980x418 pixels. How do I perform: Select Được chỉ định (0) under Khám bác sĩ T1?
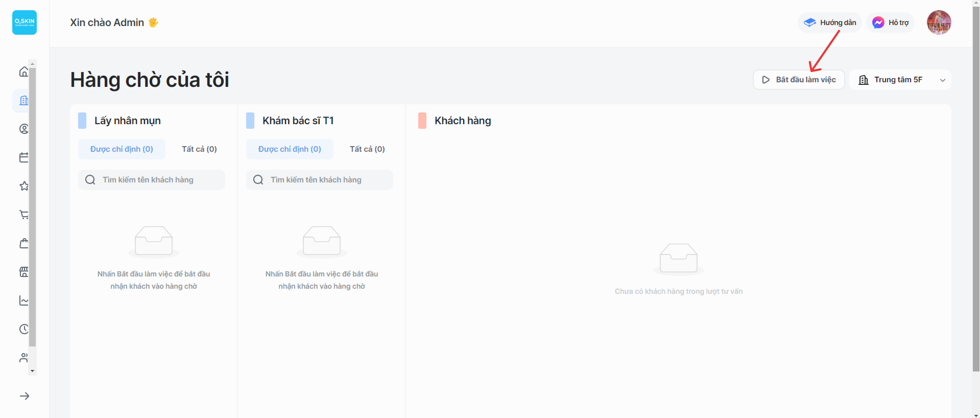[x=289, y=149]
